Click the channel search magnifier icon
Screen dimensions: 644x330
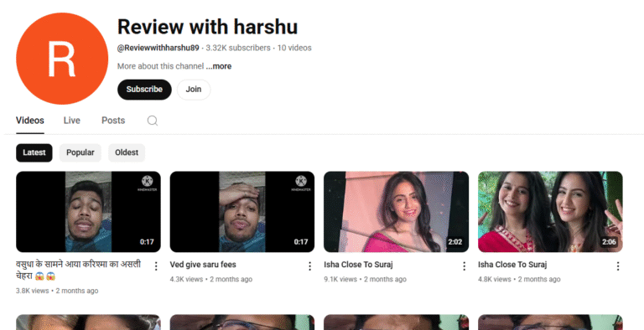(x=153, y=121)
